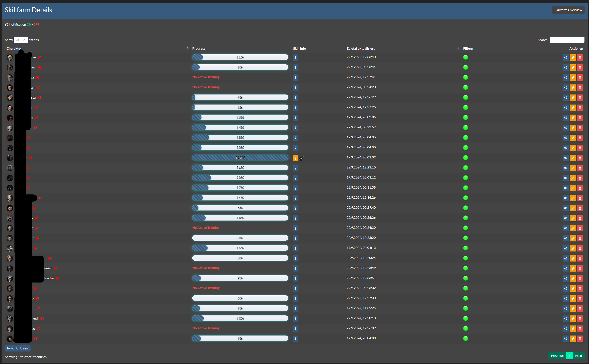Focus the Search input field
Screen dimensions: 589x364
click(567, 40)
